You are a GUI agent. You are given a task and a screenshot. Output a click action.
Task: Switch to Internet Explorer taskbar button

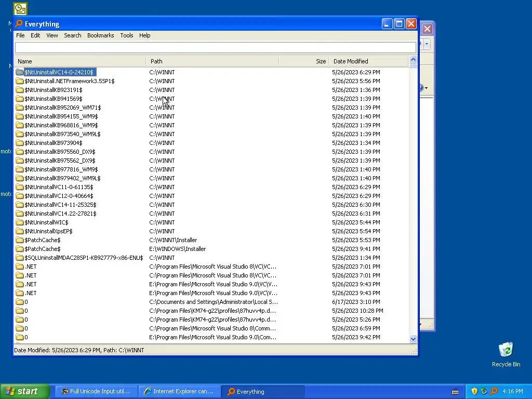pos(179,391)
